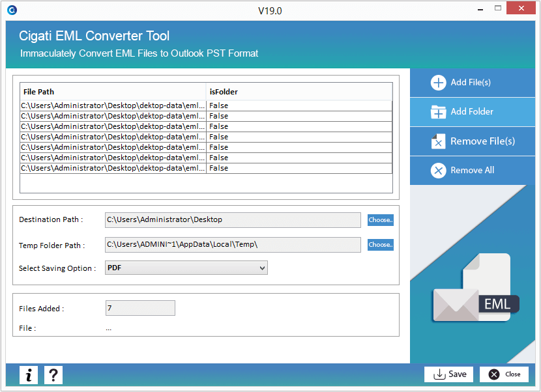Click the EML envelope graphic

tap(475, 288)
